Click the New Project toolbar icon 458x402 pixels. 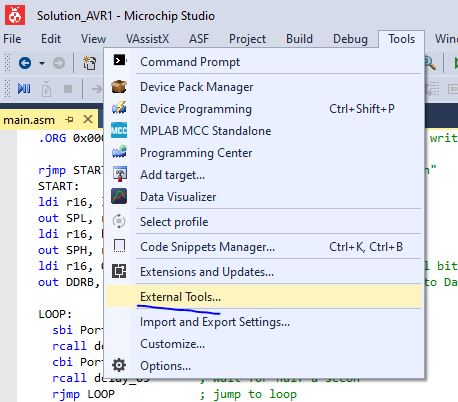(x=89, y=63)
